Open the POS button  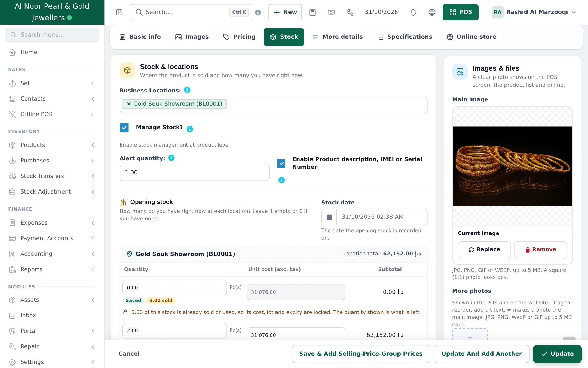(461, 12)
